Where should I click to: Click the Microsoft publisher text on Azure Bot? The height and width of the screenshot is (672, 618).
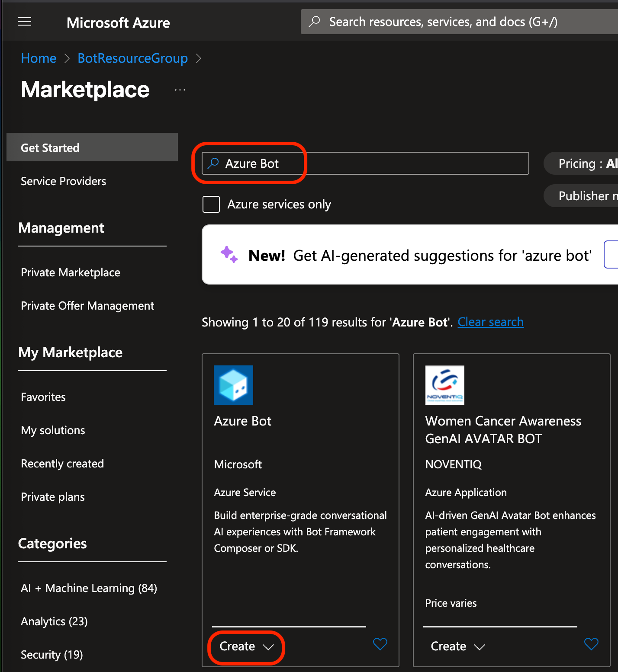coord(238,464)
